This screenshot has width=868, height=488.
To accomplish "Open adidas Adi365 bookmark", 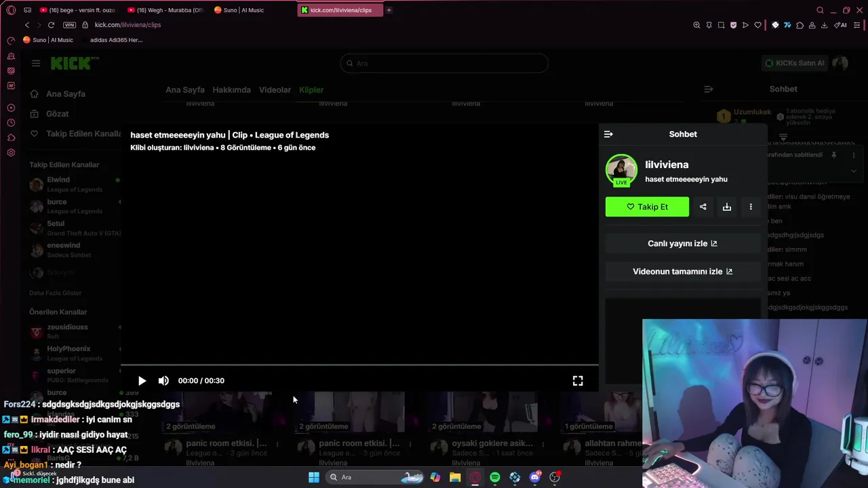I will 112,40.
